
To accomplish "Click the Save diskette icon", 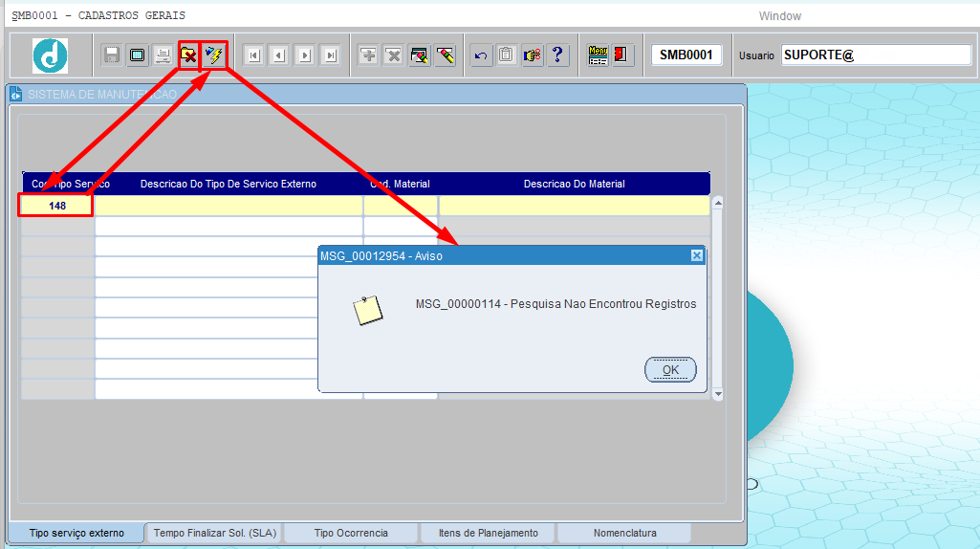I will (x=112, y=55).
